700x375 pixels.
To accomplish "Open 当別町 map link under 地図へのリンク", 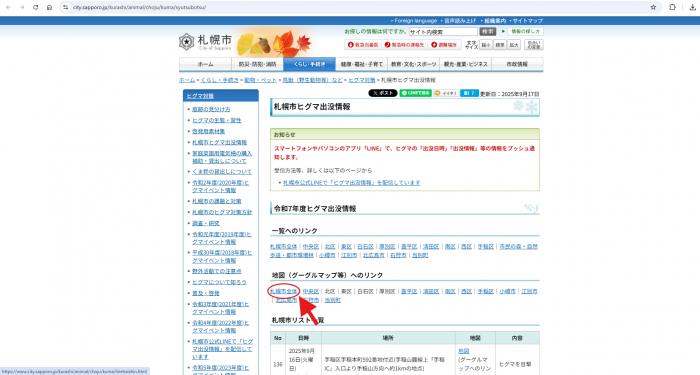I will (x=333, y=300).
